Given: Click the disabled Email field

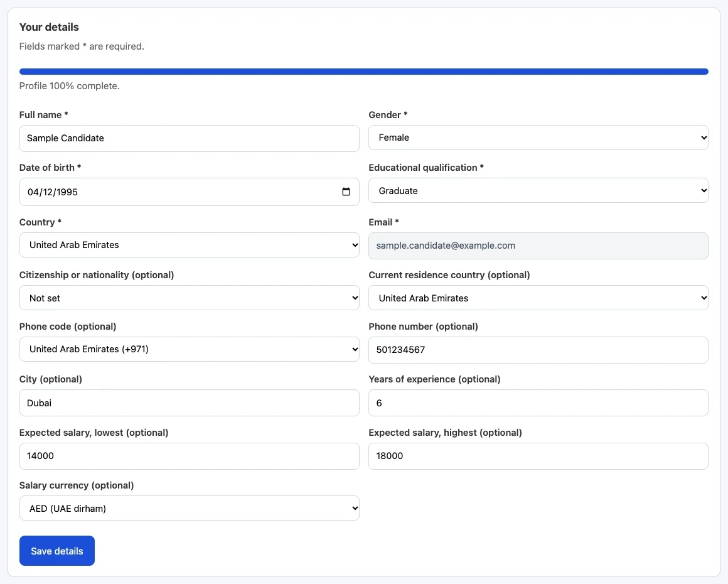Looking at the screenshot, I should tap(538, 246).
